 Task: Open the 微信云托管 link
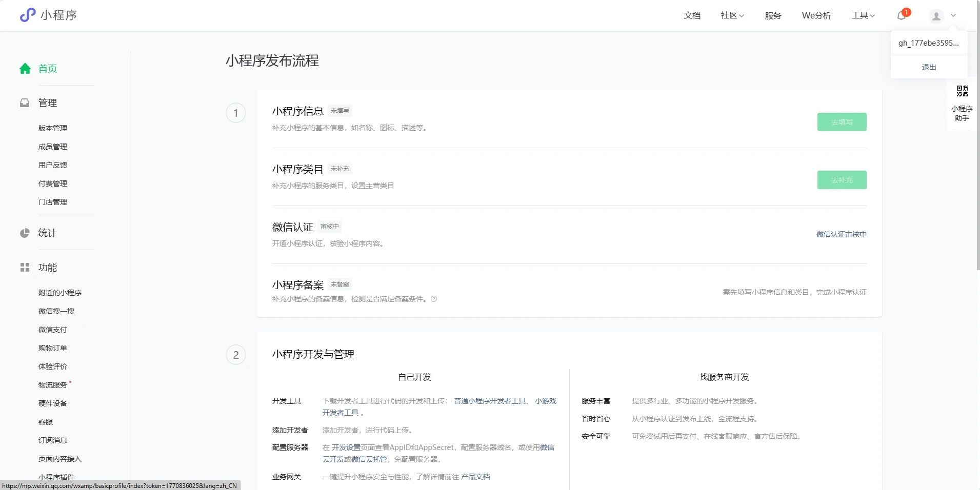369,459
